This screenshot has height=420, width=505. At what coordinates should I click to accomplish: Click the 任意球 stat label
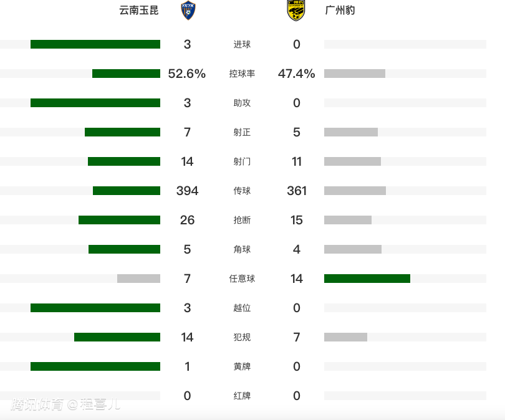click(242, 279)
